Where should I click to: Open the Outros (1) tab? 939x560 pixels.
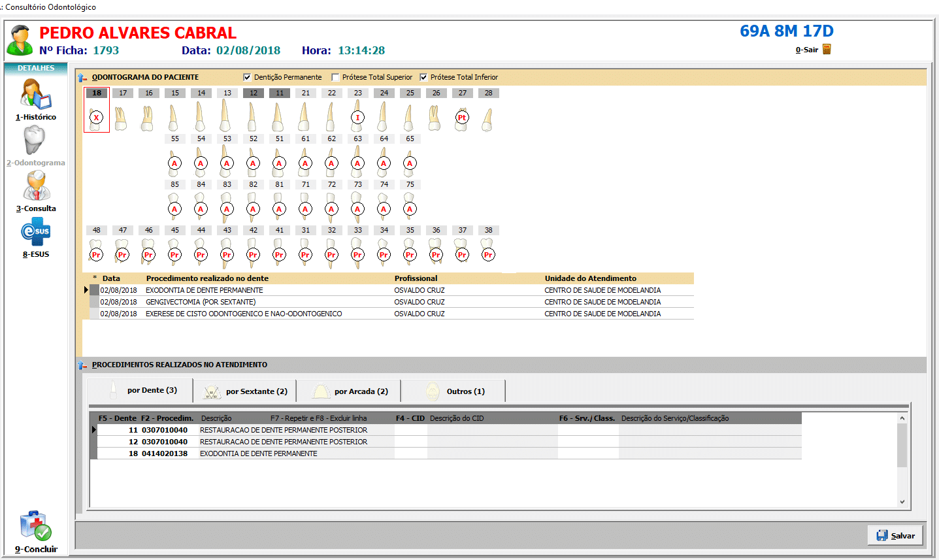coord(455,391)
